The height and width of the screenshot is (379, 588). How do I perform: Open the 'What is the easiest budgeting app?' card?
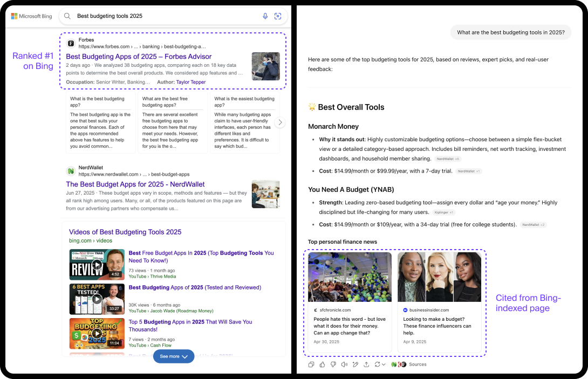pyautogui.click(x=245, y=122)
